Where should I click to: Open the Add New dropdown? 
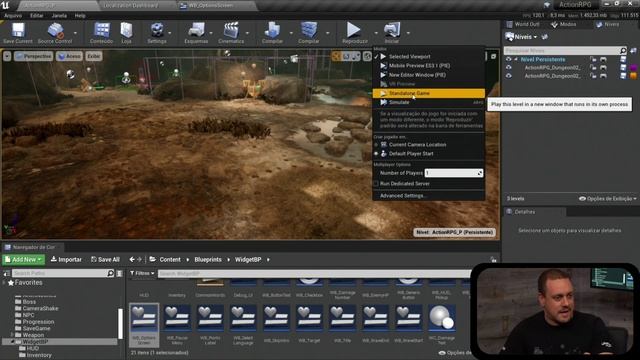24,259
